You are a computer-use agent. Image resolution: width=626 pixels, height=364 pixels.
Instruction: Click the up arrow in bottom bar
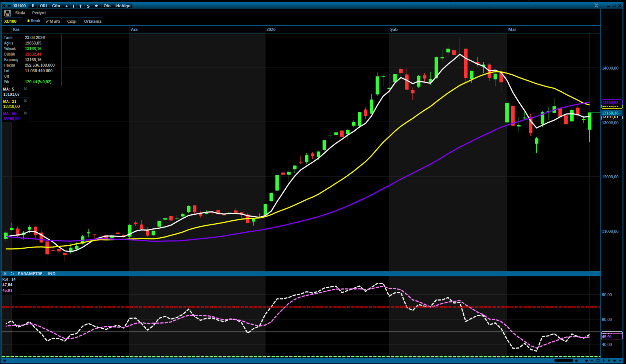tap(604, 361)
